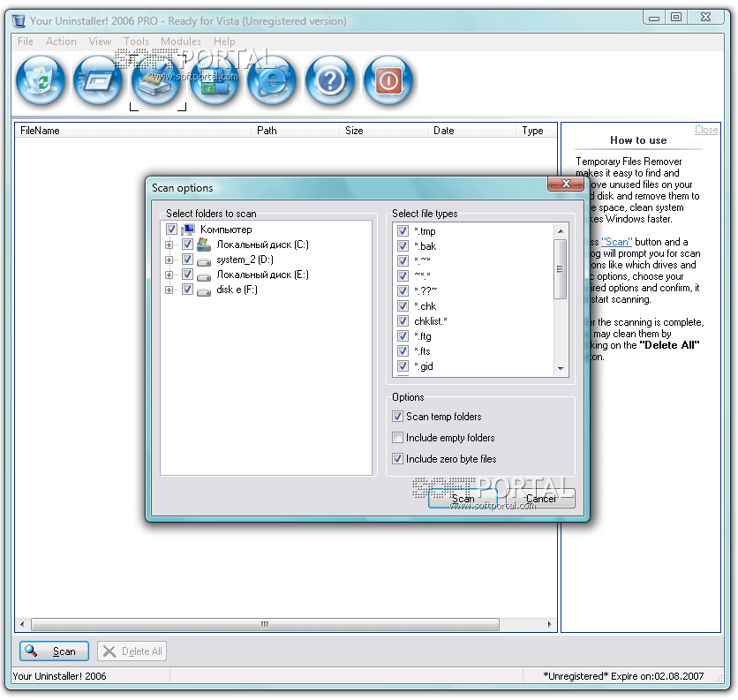This screenshot has width=738, height=700.
Task: Open the View menu
Action: (x=100, y=41)
